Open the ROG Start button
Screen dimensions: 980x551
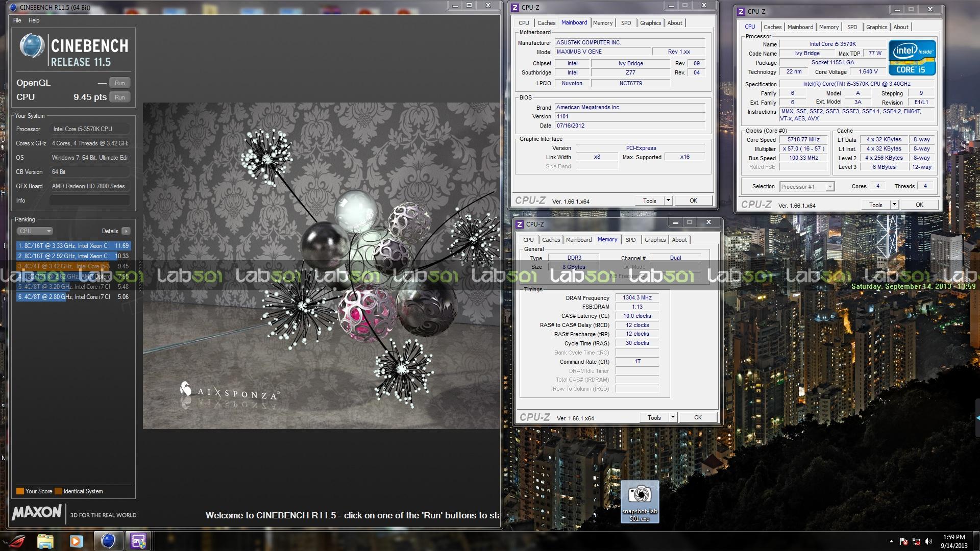pyautogui.click(x=14, y=541)
